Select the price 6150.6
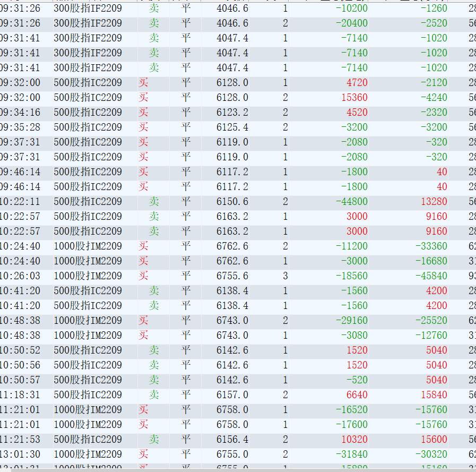This screenshot has height=472, width=476. [x=232, y=202]
